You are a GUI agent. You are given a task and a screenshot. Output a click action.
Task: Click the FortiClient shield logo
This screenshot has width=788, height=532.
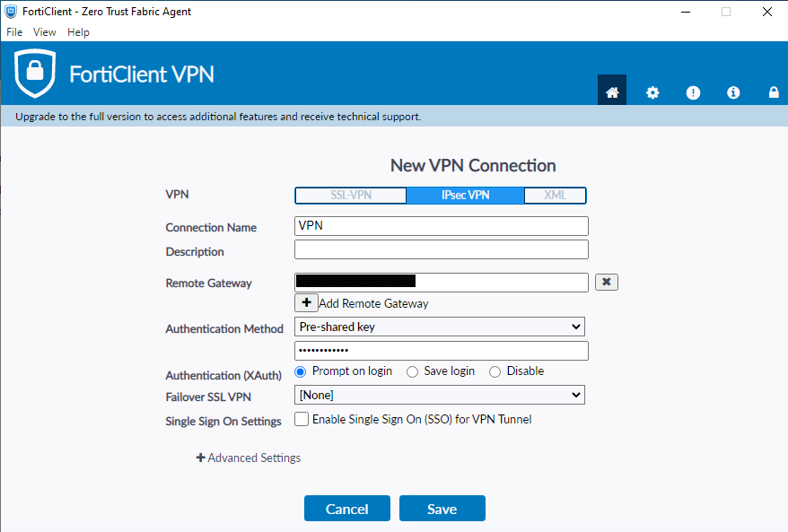(x=35, y=74)
